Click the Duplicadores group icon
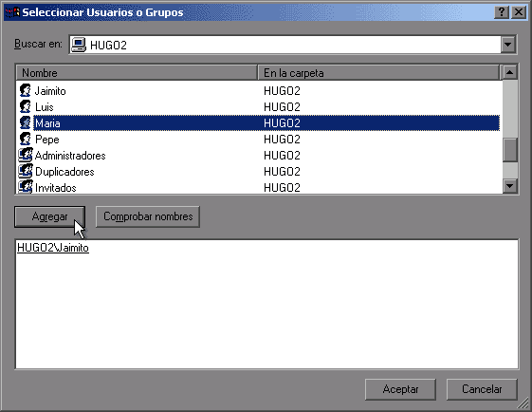532x412 pixels. tap(26, 171)
